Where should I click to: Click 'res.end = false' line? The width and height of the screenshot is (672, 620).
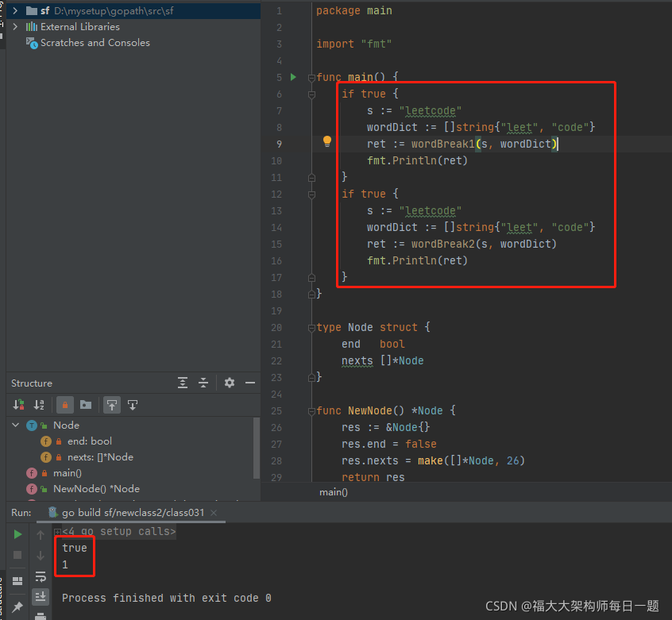point(388,444)
